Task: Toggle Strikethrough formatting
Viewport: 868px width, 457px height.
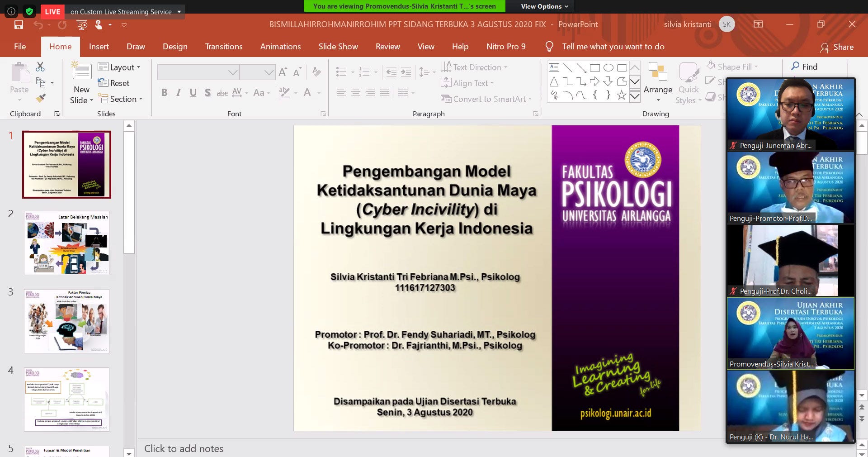Action: 222,93
